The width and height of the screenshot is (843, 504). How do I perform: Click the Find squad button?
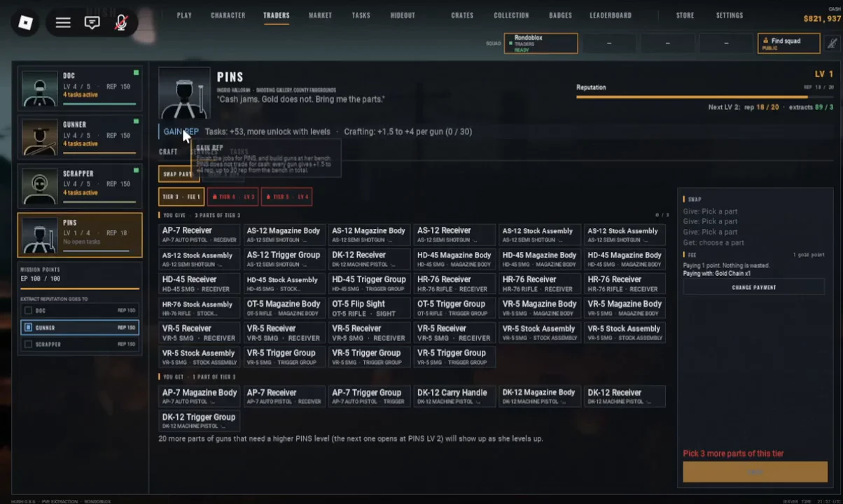[x=788, y=43]
